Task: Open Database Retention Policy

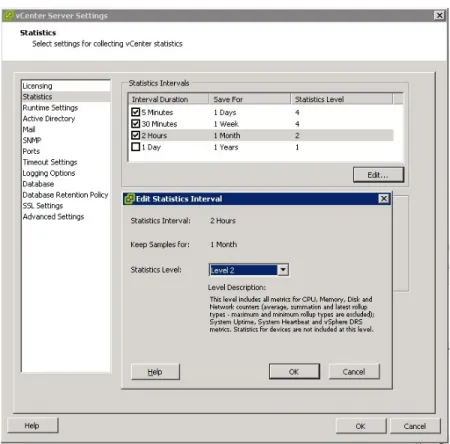Action: 65,195
